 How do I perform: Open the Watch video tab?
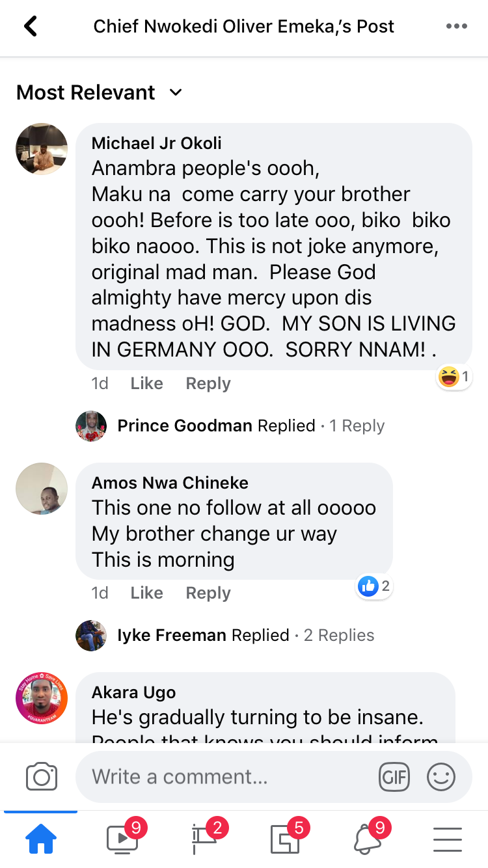point(123,839)
